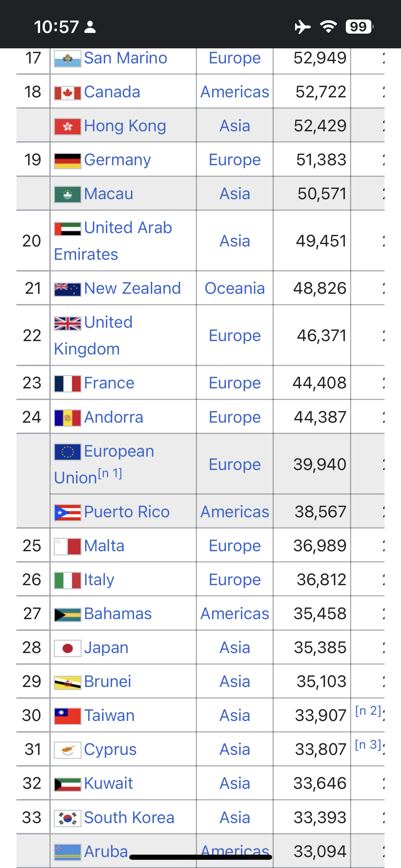Open the Oceania region link
401x868 pixels.
coord(235,288)
